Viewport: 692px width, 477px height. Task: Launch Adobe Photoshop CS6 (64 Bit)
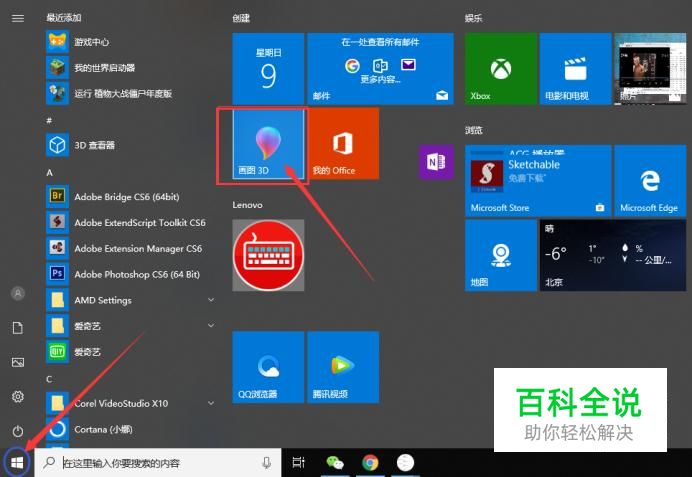[x=130, y=274]
